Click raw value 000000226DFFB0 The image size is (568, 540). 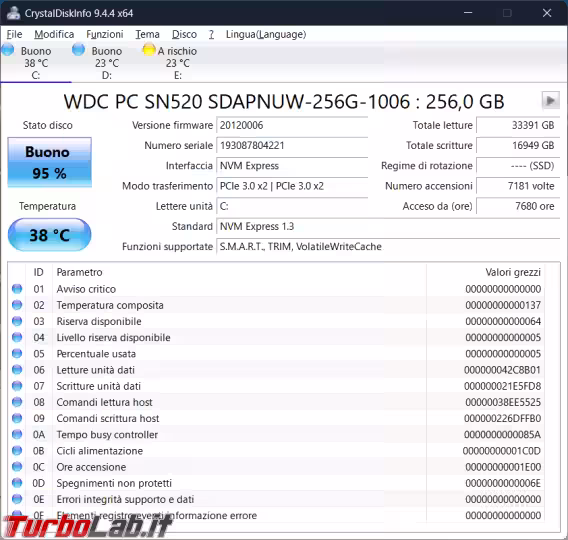(502, 419)
